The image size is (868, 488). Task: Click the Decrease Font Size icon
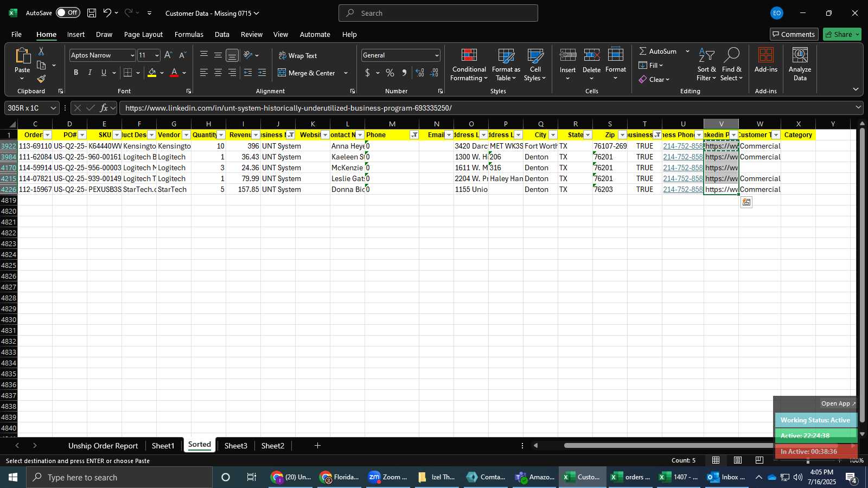coord(182,55)
